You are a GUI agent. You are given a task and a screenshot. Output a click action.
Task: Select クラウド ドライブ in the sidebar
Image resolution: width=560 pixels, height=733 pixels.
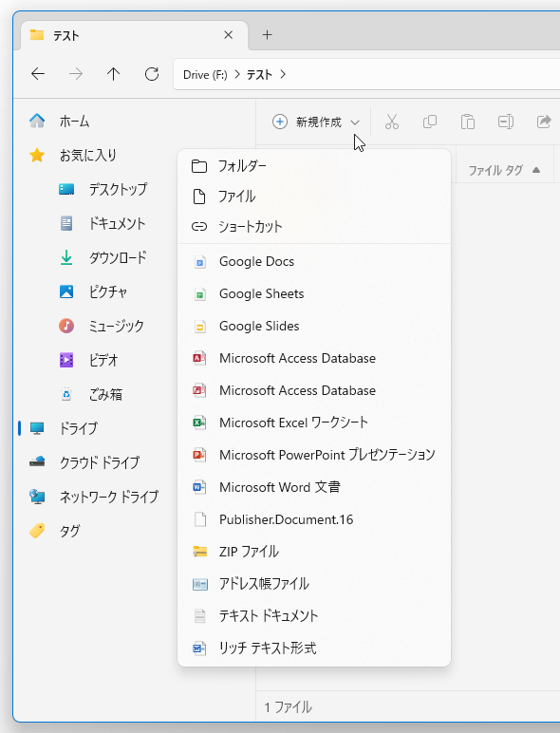[x=84, y=462]
